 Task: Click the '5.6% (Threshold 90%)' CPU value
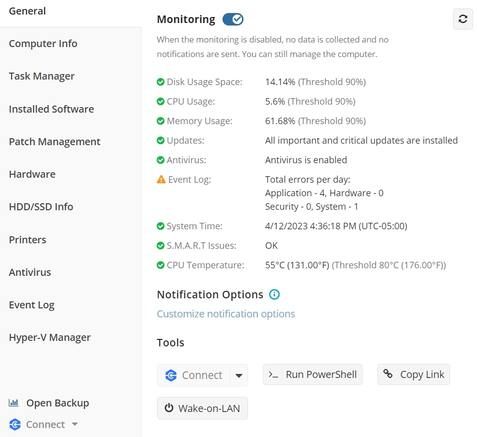[x=310, y=101]
